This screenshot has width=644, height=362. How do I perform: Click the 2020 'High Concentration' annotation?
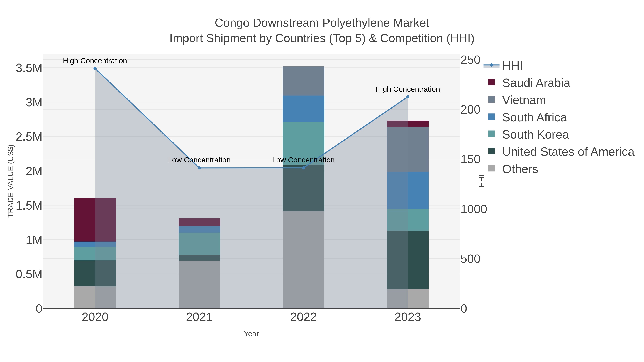pyautogui.click(x=95, y=61)
